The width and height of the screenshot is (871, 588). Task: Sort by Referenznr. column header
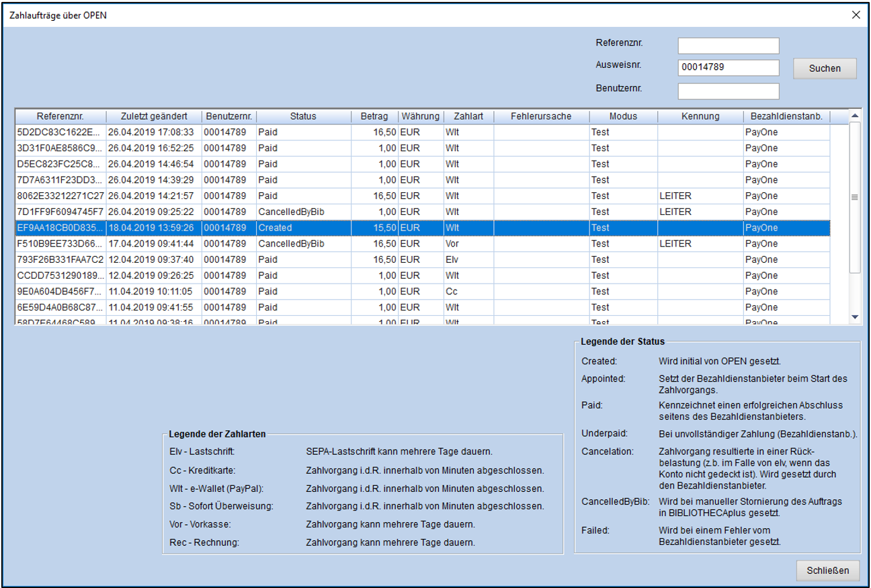click(x=60, y=116)
